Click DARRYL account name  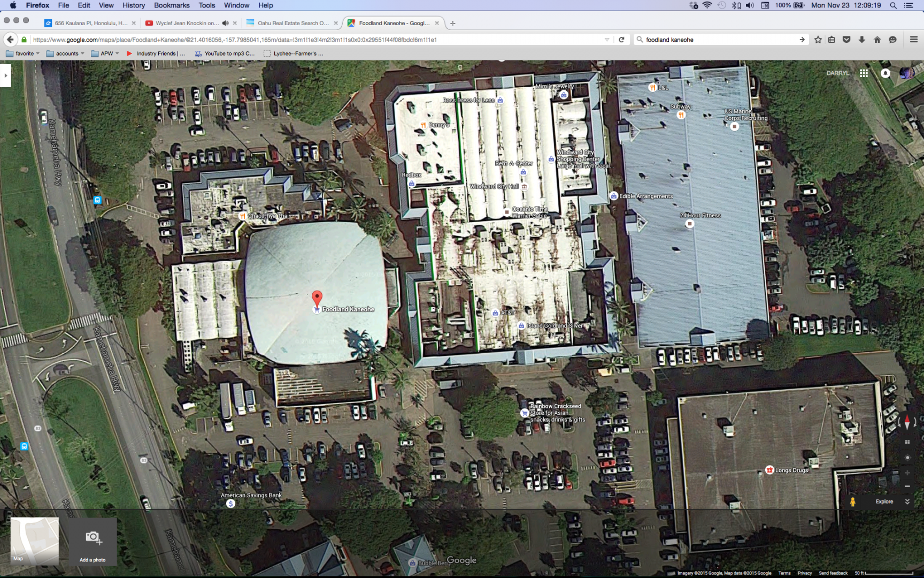[x=837, y=73]
